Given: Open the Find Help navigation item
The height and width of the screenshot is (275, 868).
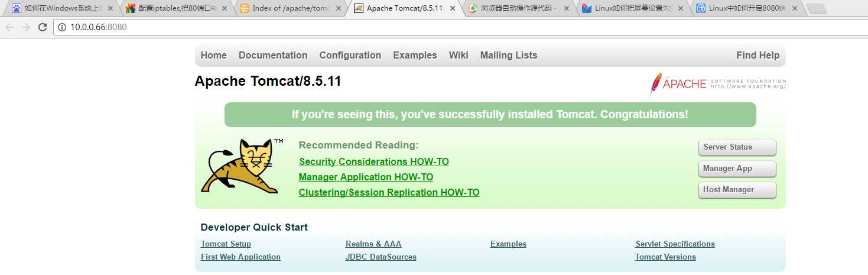Looking at the screenshot, I should (758, 55).
